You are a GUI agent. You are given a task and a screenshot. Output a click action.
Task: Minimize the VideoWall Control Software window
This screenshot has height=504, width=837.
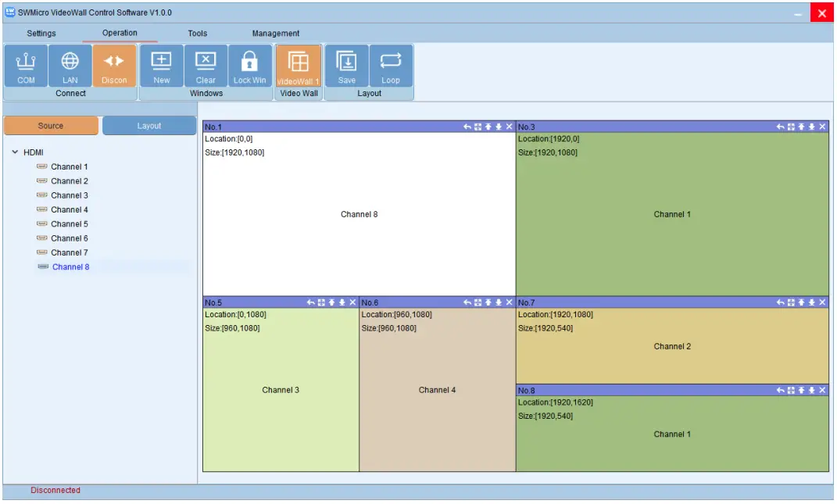tap(797, 13)
